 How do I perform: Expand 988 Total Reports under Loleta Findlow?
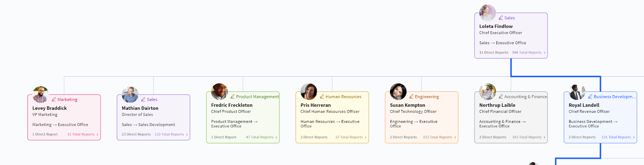click(528, 53)
